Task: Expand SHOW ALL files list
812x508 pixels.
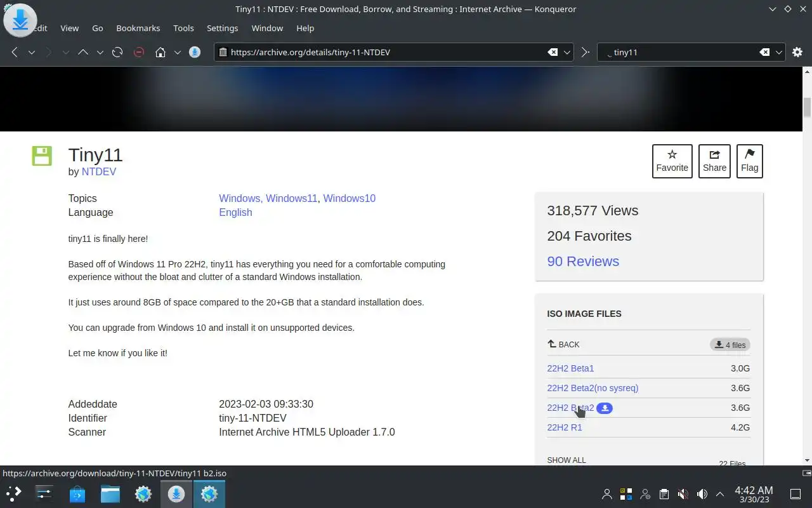Action: [x=566, y=460]
